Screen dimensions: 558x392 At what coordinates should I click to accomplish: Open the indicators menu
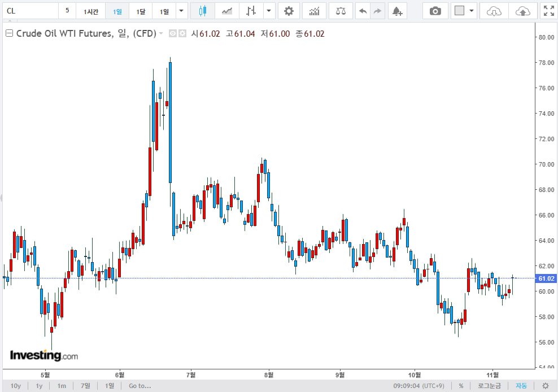tap(314, 11)
